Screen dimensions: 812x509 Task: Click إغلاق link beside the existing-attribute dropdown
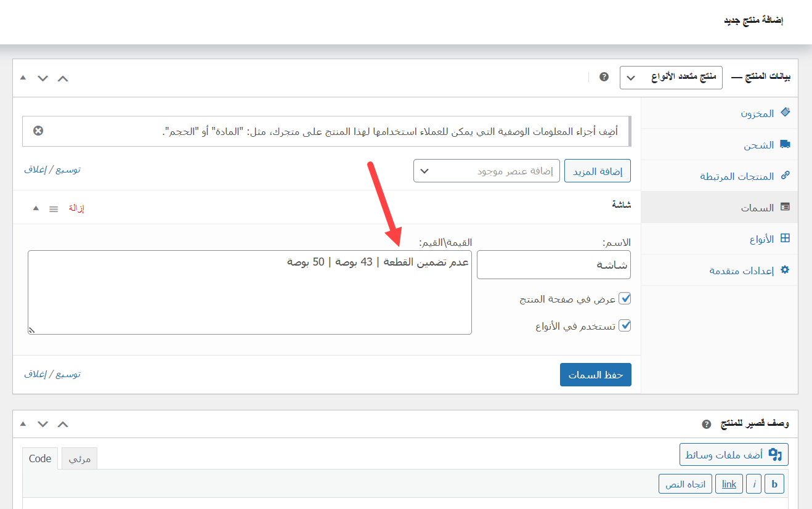coord(35,169)
